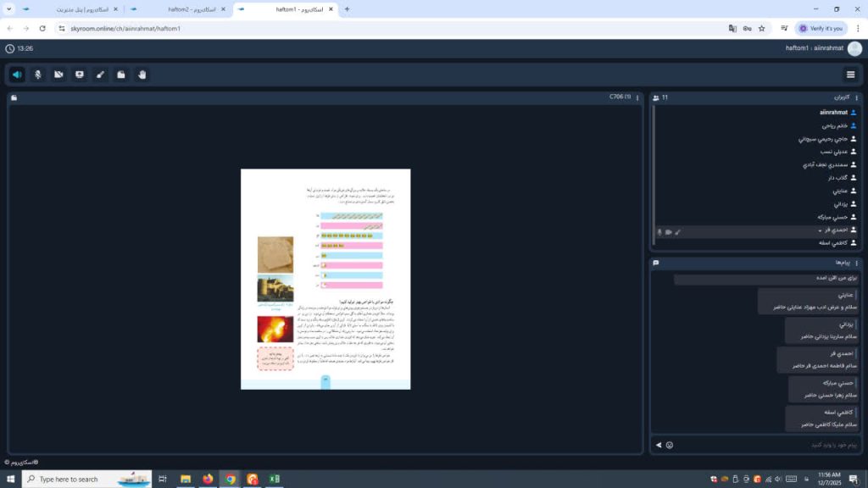
Task: Open the presentation panel three-dot options
Action: pyautogui.click(x=637, y=97)
